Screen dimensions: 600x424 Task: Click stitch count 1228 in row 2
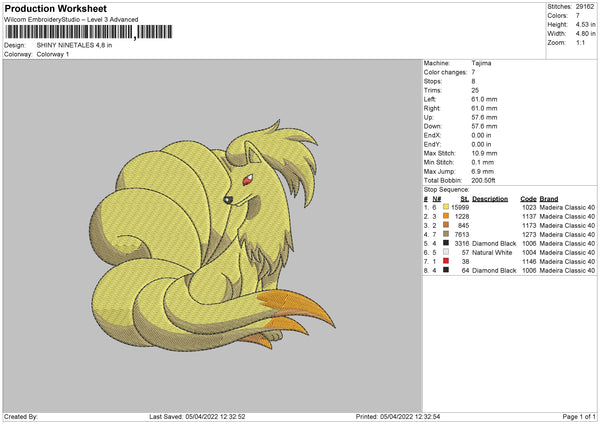[462, 217]
